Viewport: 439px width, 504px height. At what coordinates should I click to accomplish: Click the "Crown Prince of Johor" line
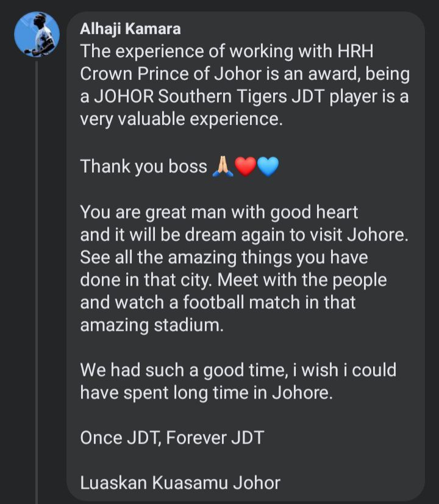[x=244, y=74]
